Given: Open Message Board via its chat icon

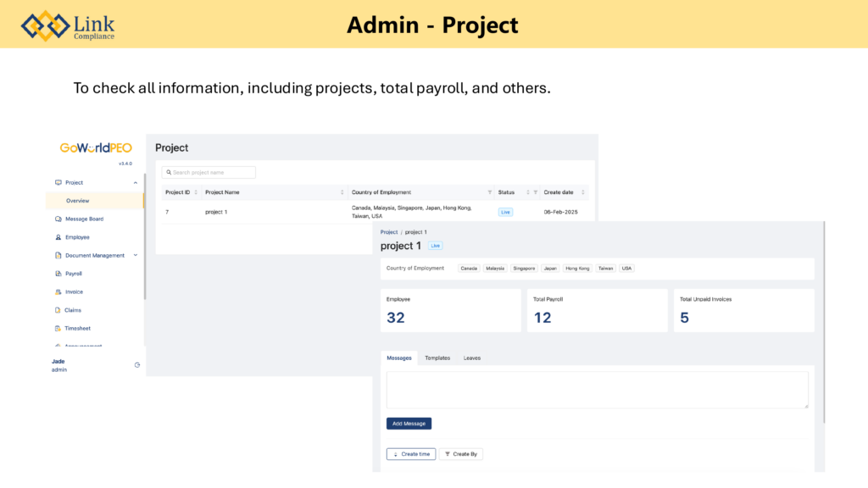Looking at the screenshot, I should click(58, 219).
